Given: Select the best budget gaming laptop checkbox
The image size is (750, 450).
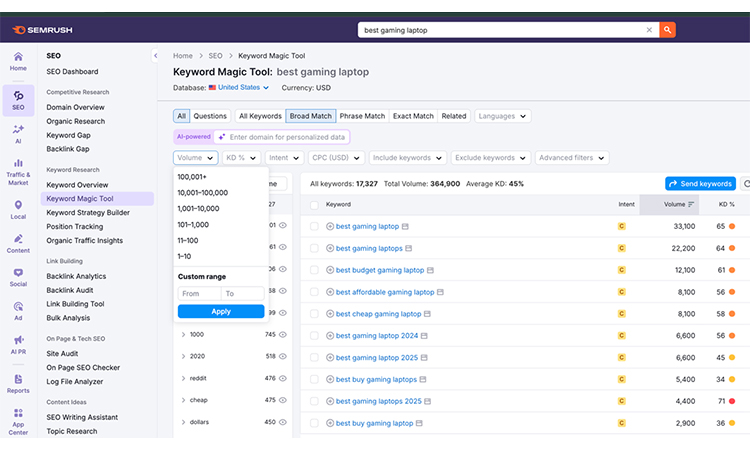Looking at the screenshot, I should point(314,270).
